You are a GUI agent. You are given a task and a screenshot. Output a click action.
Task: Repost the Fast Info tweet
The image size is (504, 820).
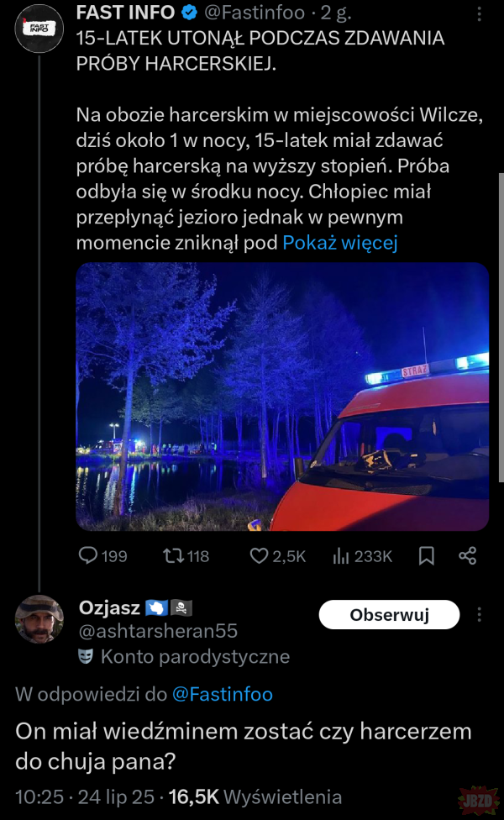[173, 555]
